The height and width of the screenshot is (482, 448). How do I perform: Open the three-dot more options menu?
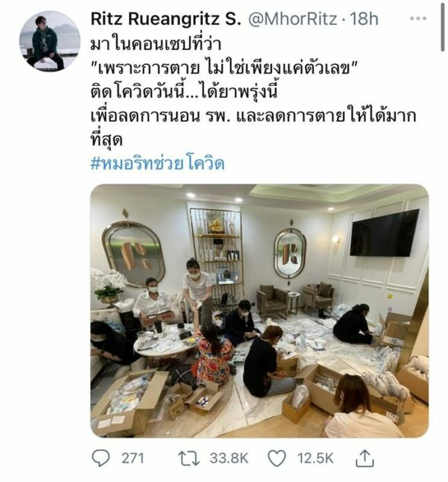click(418, 19)
